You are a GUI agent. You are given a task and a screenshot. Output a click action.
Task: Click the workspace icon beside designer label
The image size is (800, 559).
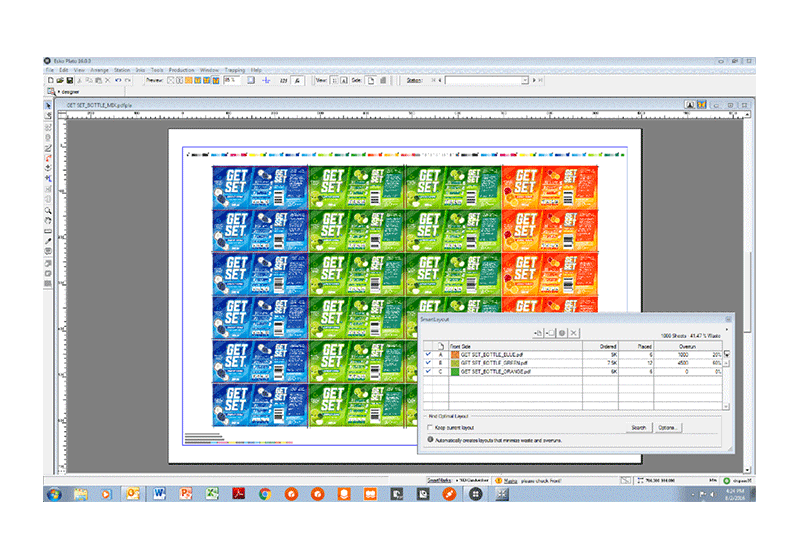(51, 91)
